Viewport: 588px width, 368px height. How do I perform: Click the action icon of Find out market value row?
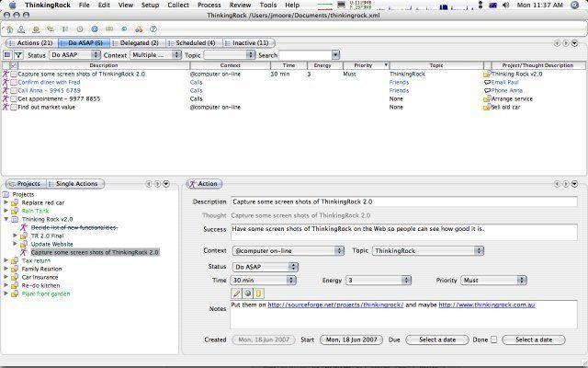[x=6, y=107]
